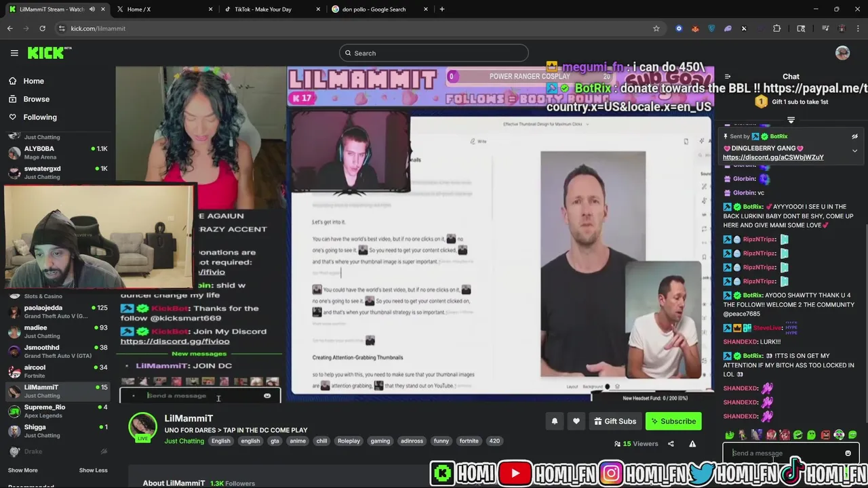Click the share icon beside the viewers count
868x488 pixels.
pyautogui.click(x=671, y=444)
